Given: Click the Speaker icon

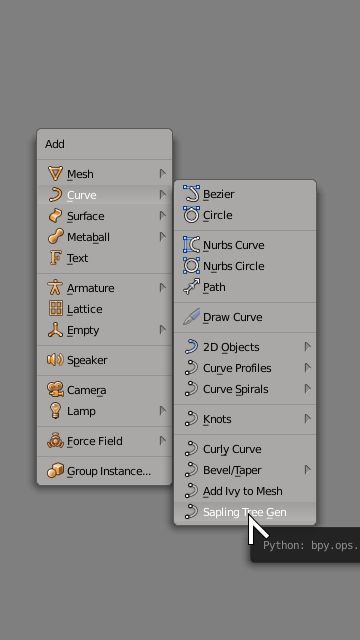Looking at the screenshot, I should click(x=55, y=360).
